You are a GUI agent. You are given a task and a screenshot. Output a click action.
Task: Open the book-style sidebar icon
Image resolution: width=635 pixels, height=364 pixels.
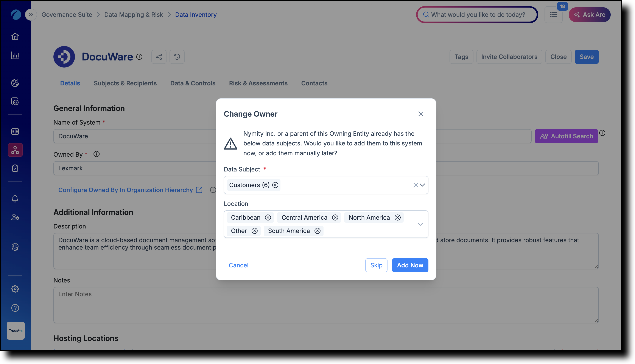click(15, 131)
